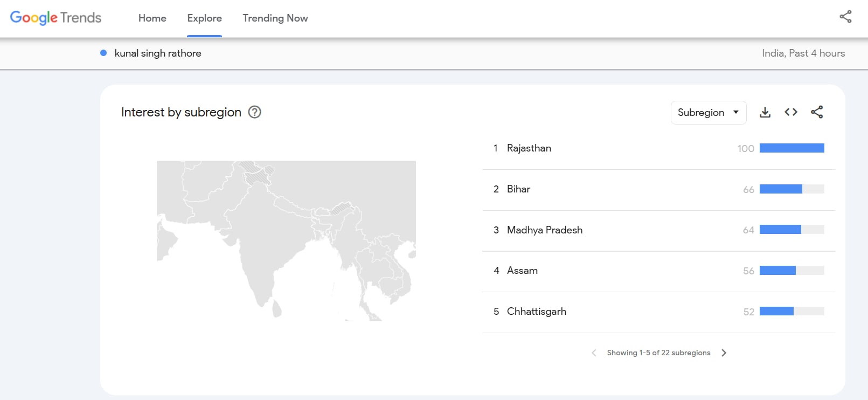Click the Google Trends logo
Screen dimensions: 868x400
[x=55, y=18]
